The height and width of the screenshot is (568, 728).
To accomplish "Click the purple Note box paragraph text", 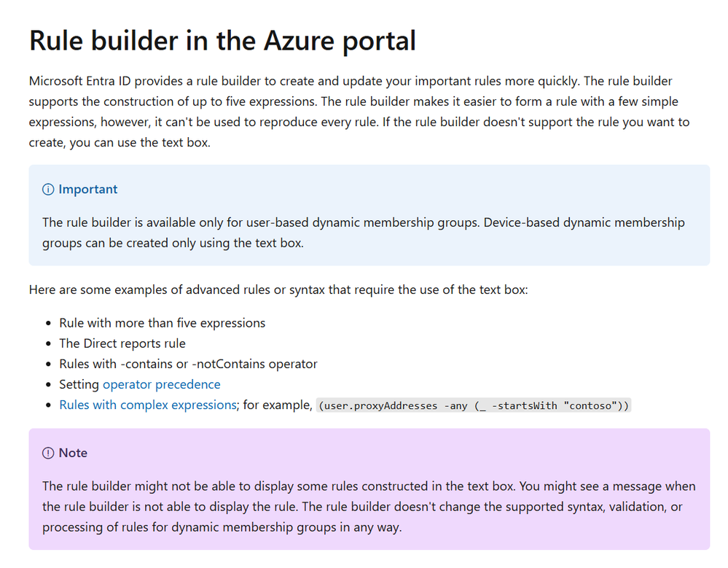I will click(x=369, y=507).
